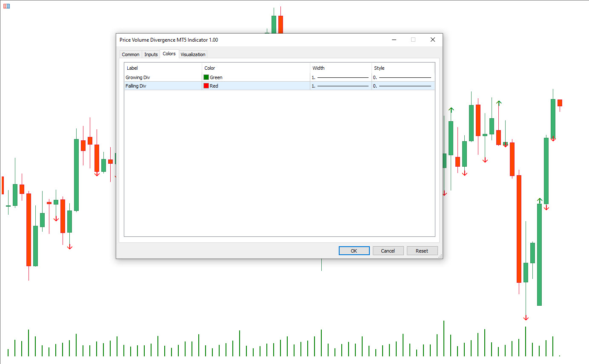
Task: Open the style setting for Falling Div
Action: (403, 86)
